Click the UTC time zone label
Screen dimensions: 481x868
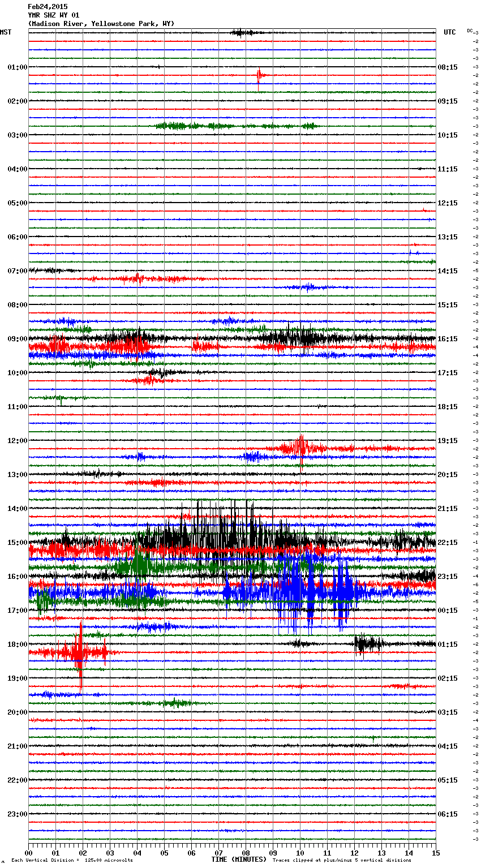pyautogui.click(x=450, y=32)
